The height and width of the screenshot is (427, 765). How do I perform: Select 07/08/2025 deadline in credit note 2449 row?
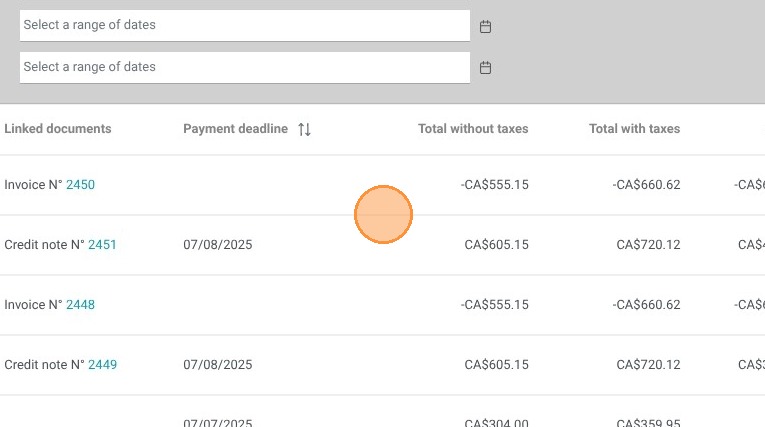pyautogui.click(x=218, y=365)
